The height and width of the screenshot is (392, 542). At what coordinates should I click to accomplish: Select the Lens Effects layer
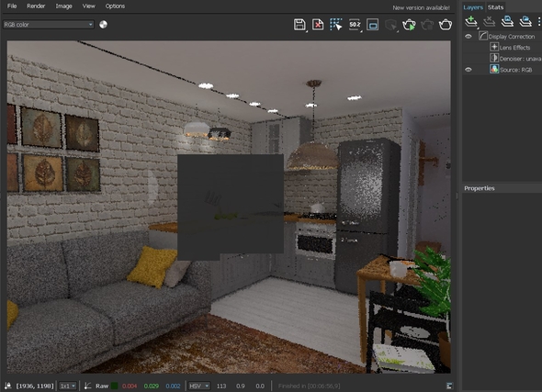tap(514, 48)
